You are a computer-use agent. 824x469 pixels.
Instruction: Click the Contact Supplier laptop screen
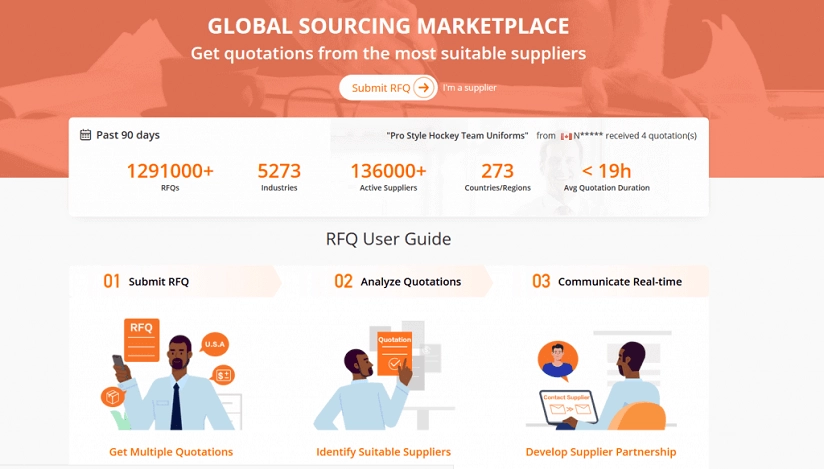569,406
